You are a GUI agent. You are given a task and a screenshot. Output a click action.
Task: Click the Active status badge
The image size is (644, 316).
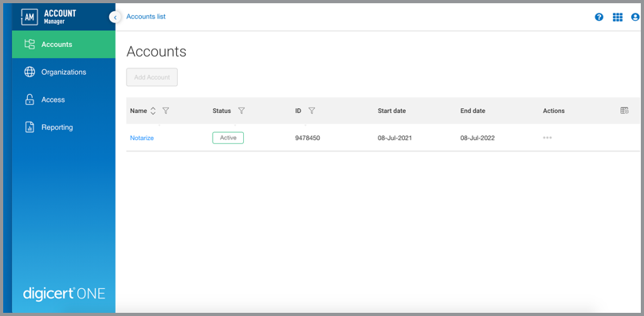[228, 138]
